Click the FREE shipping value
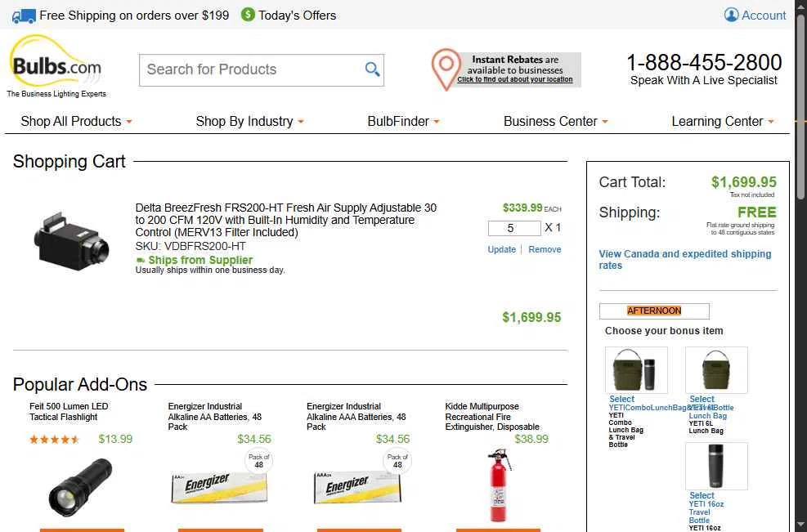Viewport: 807px width, 532px height. click(757, 212)
